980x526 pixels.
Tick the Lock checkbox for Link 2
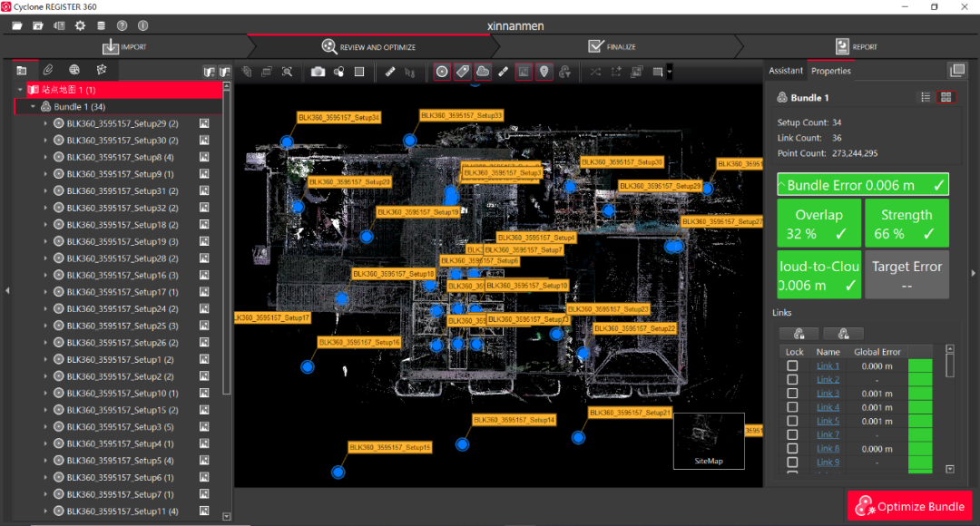[792, 380]
